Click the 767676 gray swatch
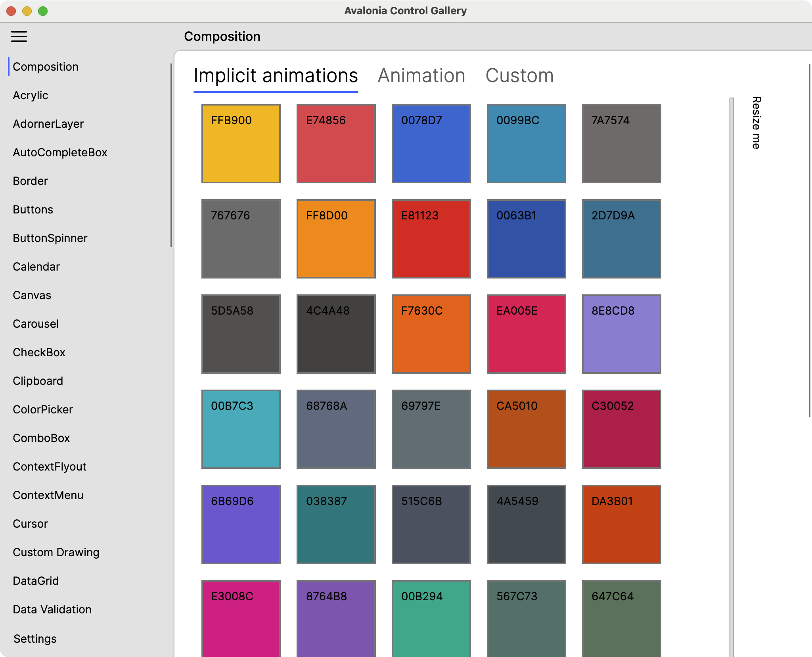 tap(241, 239)
